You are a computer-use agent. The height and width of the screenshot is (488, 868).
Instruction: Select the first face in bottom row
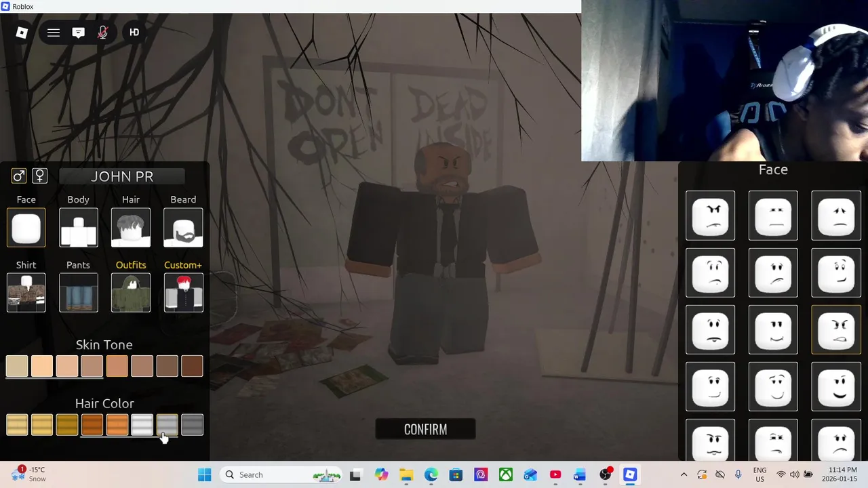[x=710, y=440]
